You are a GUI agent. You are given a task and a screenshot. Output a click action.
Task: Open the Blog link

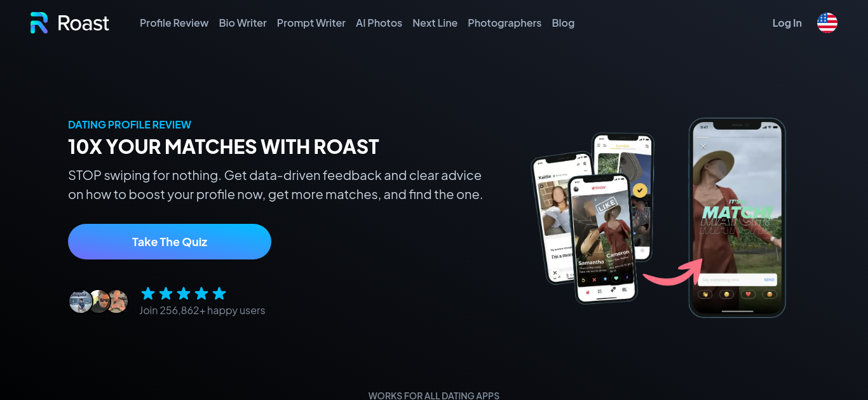coord(563,23)
